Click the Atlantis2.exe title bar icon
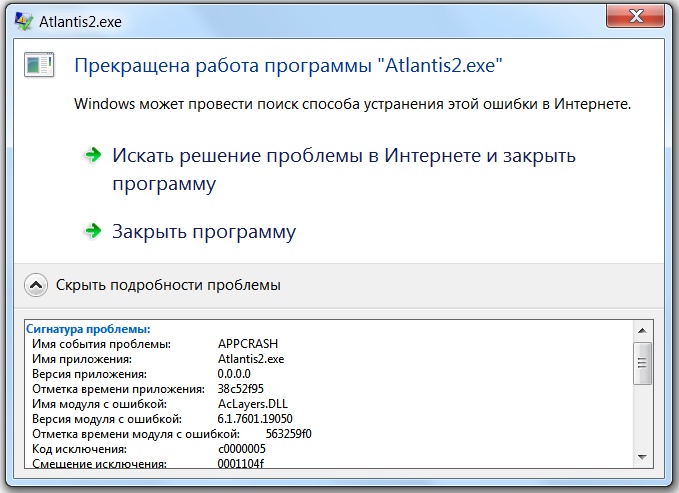Screen dimensions: 679x493 pyautogui.click(x=23, y=21)
